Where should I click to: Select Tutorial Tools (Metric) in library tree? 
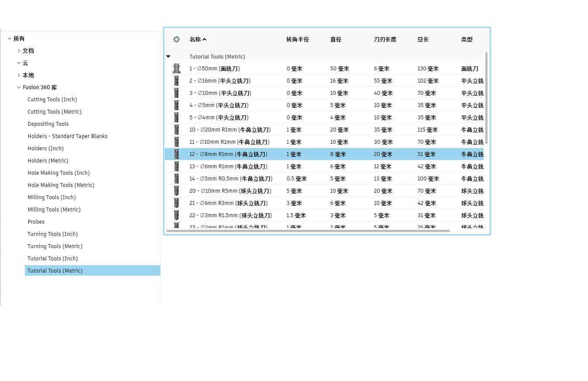[x=93, y=270]
